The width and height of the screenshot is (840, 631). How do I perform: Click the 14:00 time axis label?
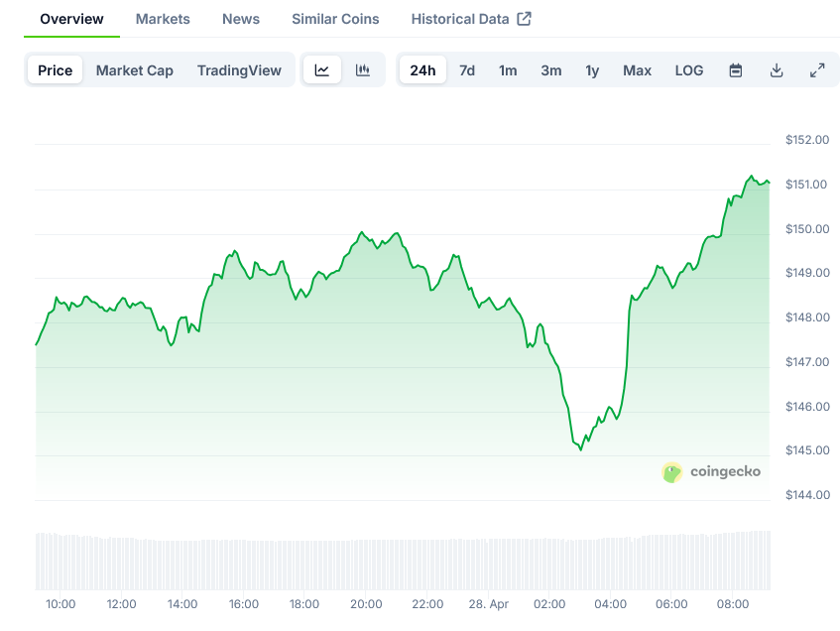[x=182, y=604]
